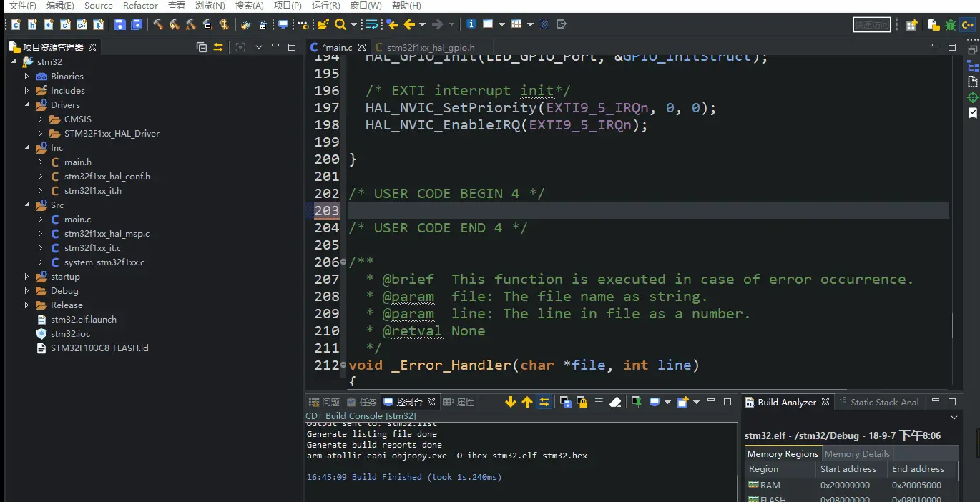Toggle word wrap icon in main toolbar
The width and height of the screenshot is (980, 502).
coord(372,24)
